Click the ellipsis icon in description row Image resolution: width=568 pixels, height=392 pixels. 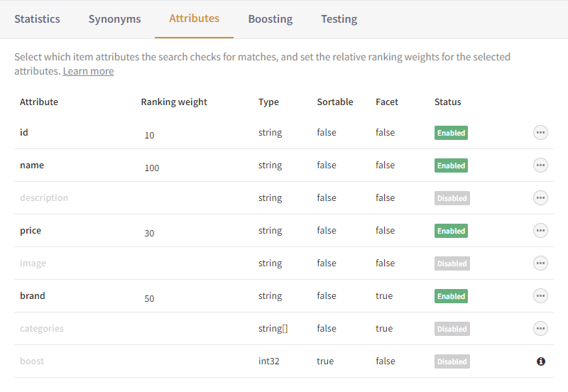pos(540,198)
